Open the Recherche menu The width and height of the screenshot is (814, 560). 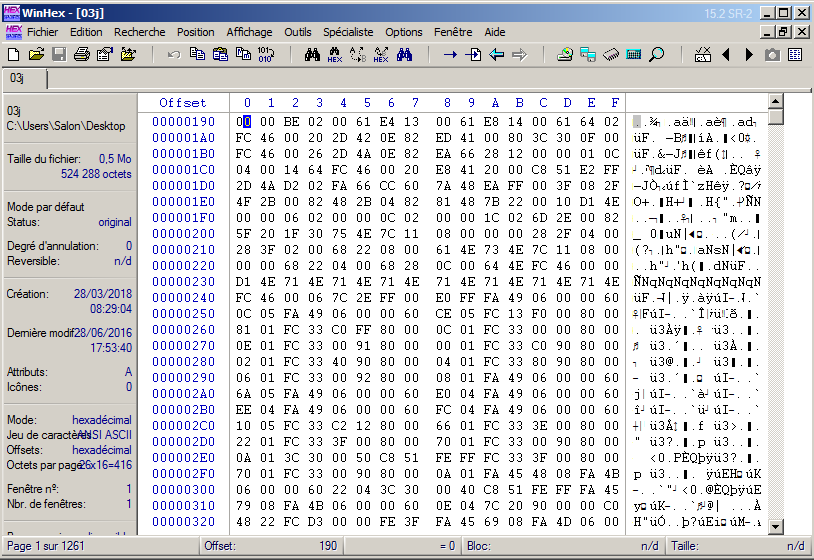click(140, 32)
